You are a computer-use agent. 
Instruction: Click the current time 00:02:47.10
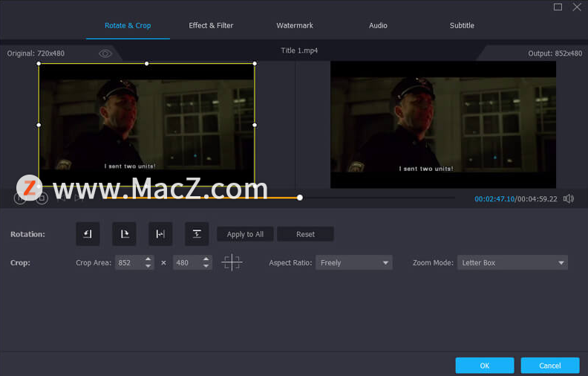(494, 199)
